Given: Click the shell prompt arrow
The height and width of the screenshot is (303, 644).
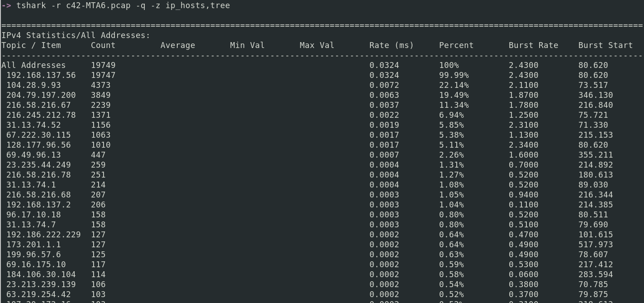Looking at the screenshot, I should pyautogui.click(x=6, y=5).
